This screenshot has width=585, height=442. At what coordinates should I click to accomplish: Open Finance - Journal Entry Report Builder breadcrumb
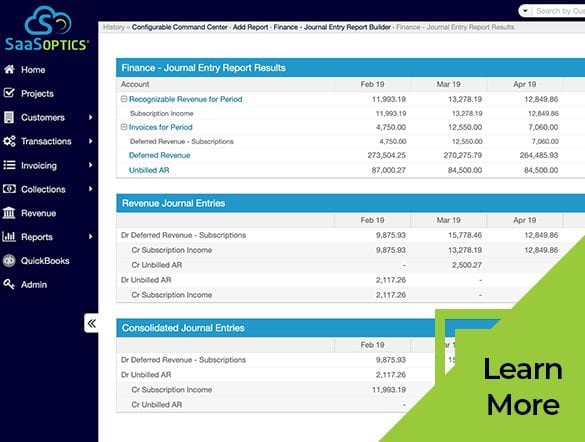[x=332, y=27]
